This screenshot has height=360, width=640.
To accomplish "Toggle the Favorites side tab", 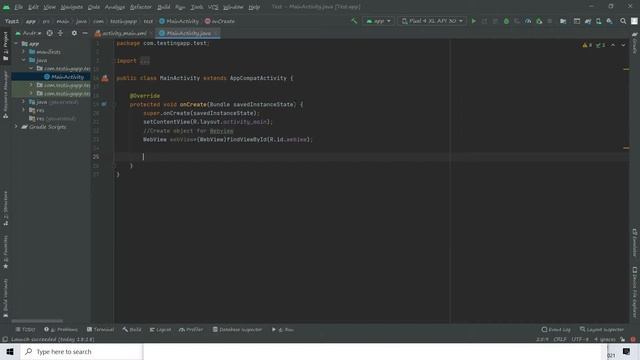I will coord(5,252).
